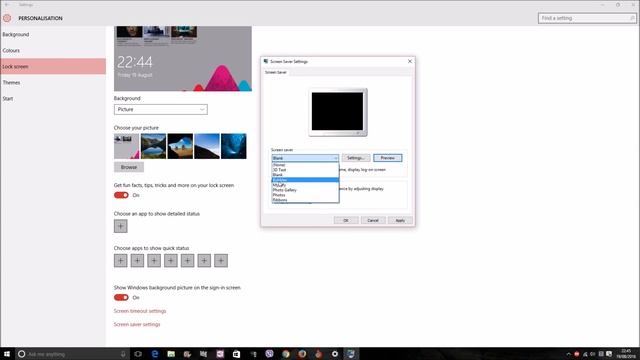Add an app for detailed status

click(x=120, y=226)
